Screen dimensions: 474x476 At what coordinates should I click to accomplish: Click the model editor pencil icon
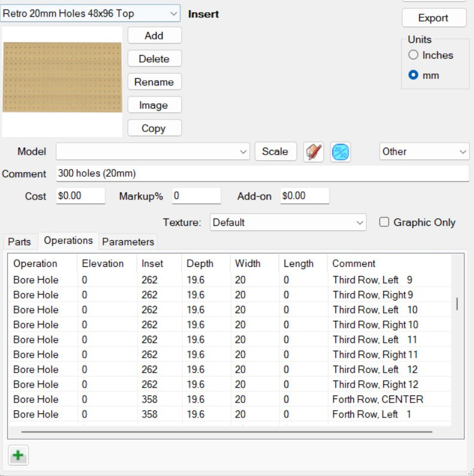[313, 152]
